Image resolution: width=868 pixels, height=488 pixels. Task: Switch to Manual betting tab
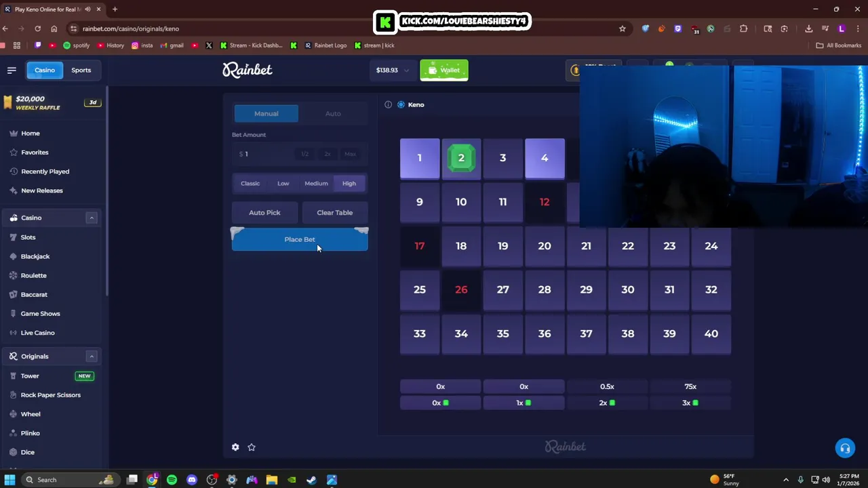pos(267,114)
